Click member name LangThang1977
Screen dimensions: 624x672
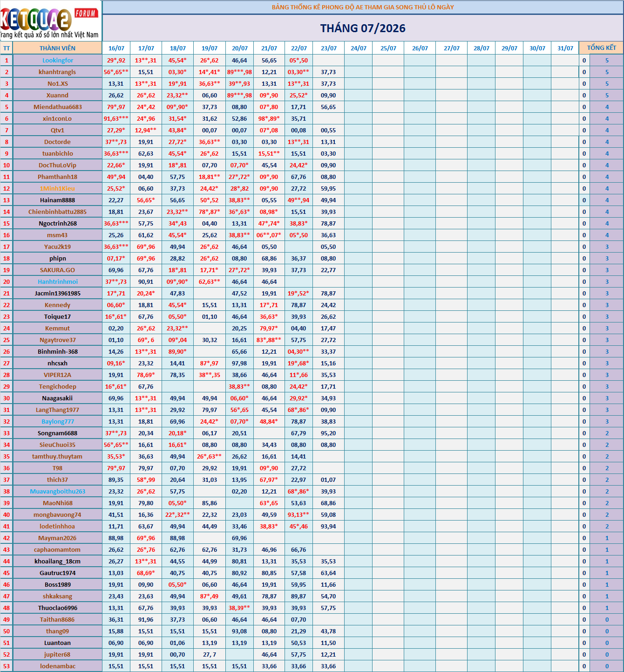[x=58, y=410]
